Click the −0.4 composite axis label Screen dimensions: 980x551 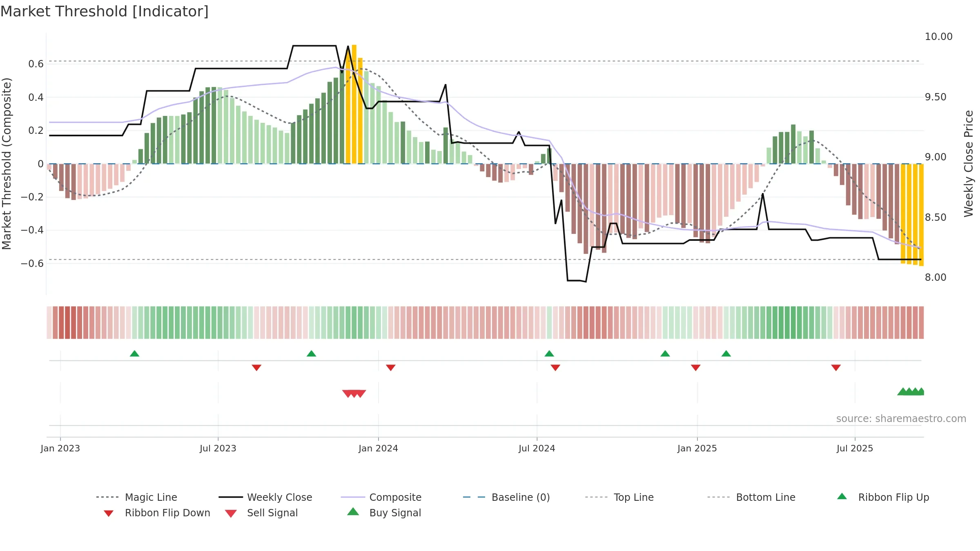pyautogui.click(x=32, y=230)
